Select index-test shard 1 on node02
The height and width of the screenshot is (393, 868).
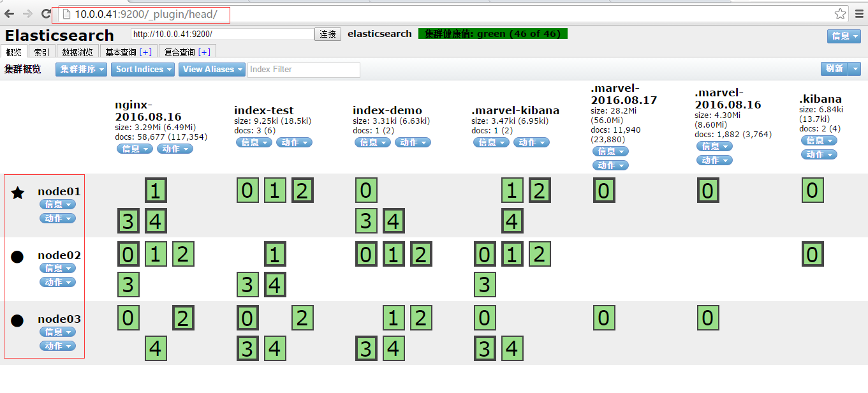click(275, 254)
